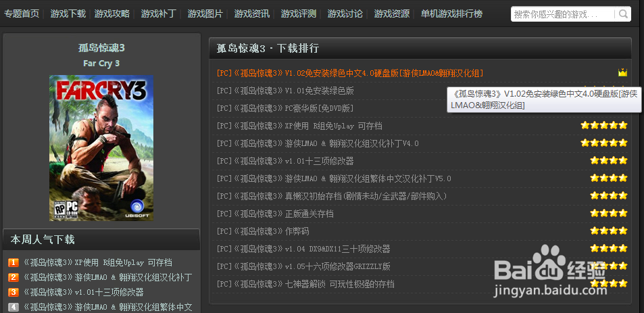Open 游戏攻略 navigation item
The image size is (644, 313).
(112, 14)
